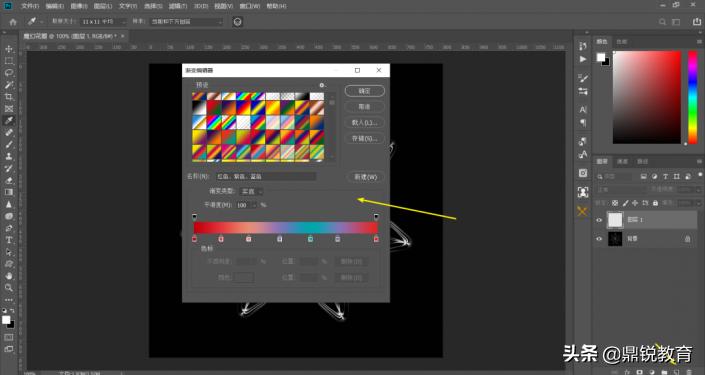Select the Zoom tool
705x375 pixels.
pos(9,288)
